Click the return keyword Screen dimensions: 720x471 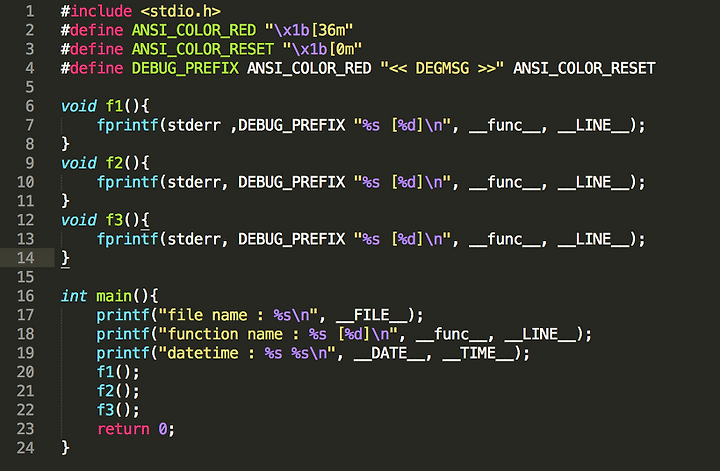tap(123, 429)
